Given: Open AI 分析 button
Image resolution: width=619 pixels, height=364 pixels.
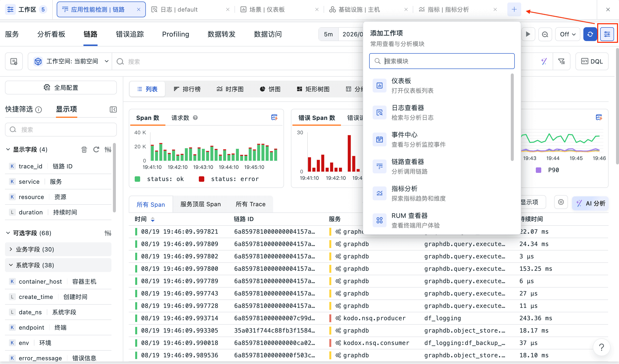Looking at the screenshot, I should 590,203.
